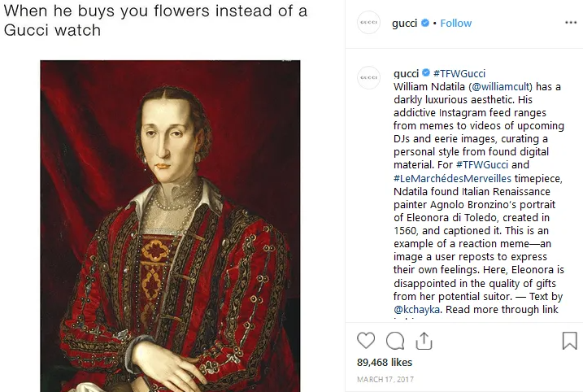This screenshot has height=392, width=583.
Task: Share the post via the share arrow icon
Action: (423, 341)
